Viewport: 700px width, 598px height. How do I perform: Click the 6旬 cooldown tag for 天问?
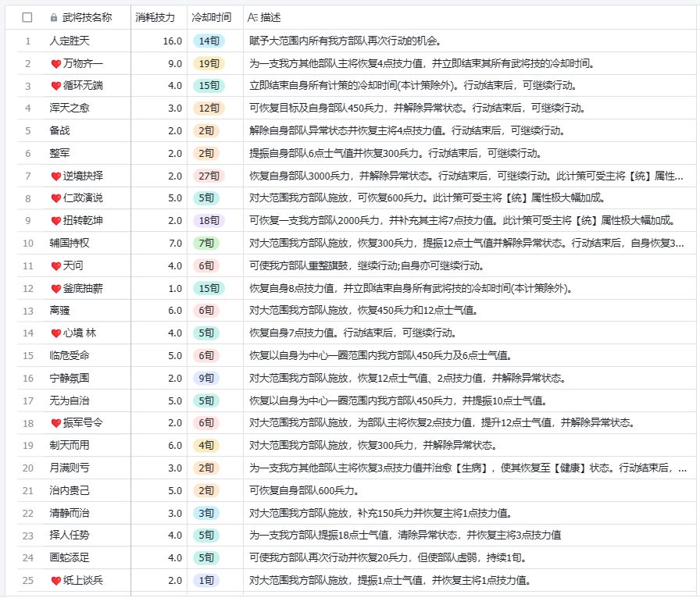206,266
